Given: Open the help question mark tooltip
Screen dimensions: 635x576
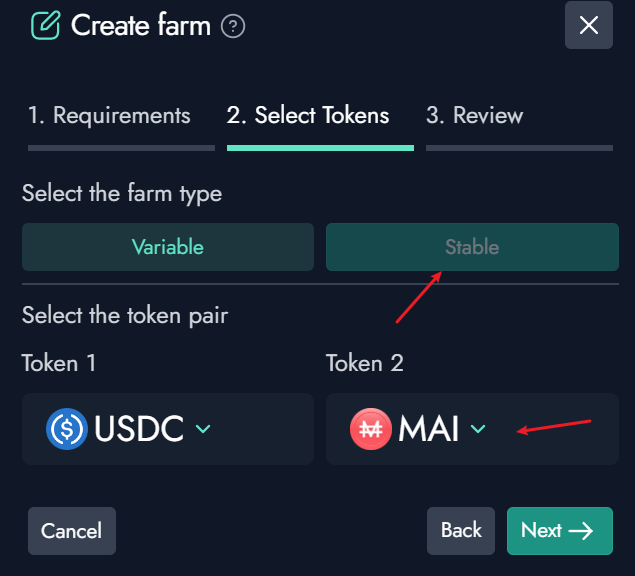Looking at the screenshot, I should point(233,26).
